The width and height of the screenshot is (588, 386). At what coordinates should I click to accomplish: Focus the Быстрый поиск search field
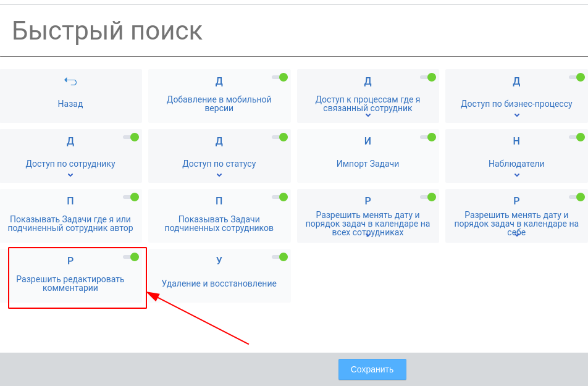tap(294, 31)
